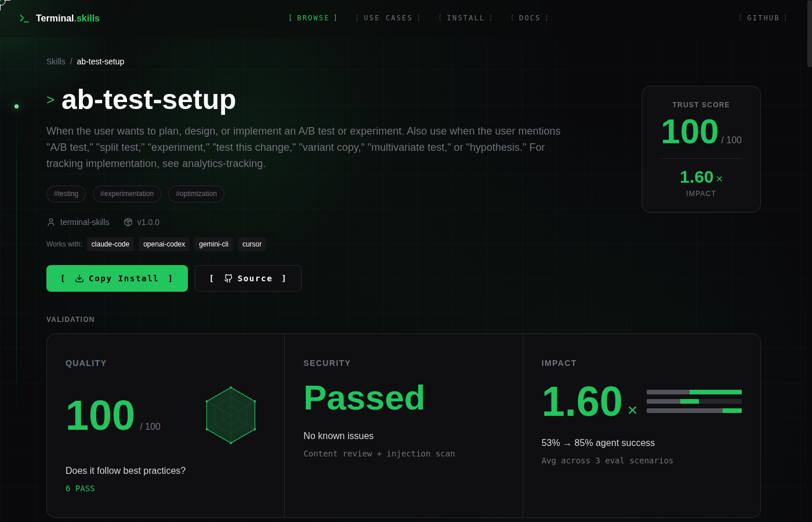Screen dimensions: 812x522
Task: Click the openai-codex compatibility chip
Action: pos(164,244)
